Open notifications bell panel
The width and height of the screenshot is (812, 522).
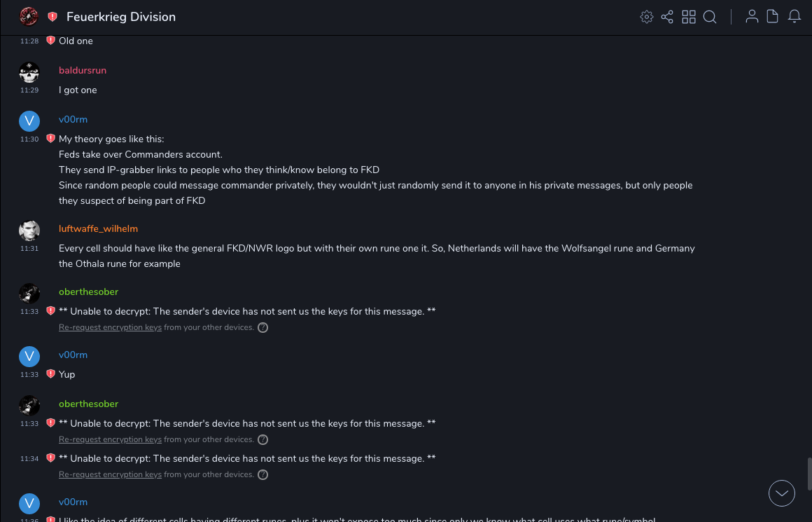click(x=794, y=17)
